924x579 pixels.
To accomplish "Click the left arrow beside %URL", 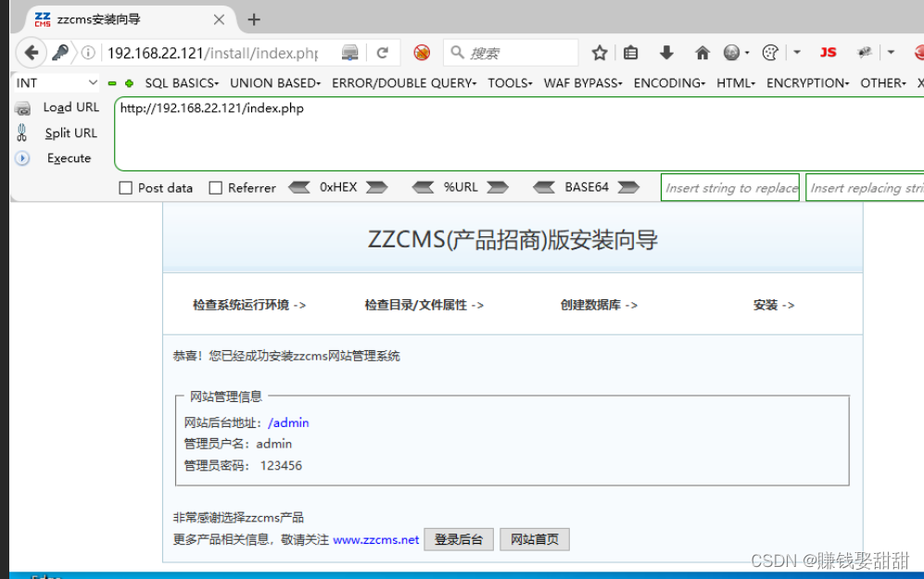I will [x=424, y=187].
